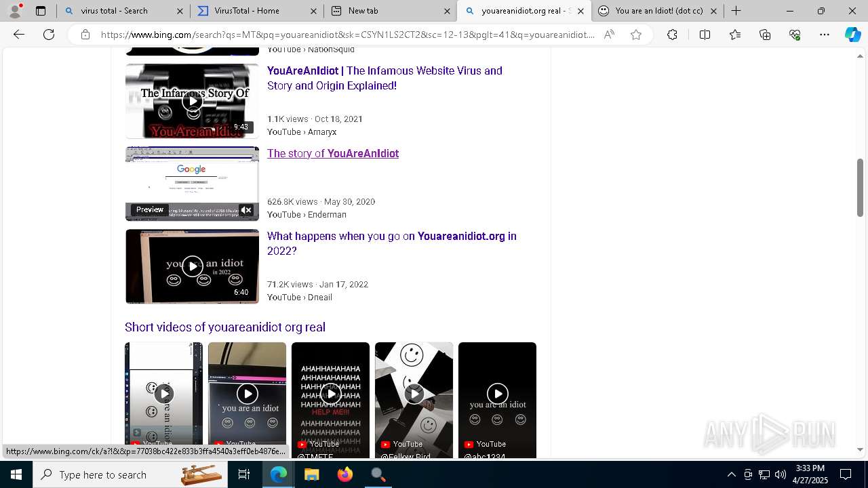Viewport: 868px width, 488px height.
Task: Open Settings and more ellipsis menu
Action: coord(825,35)
